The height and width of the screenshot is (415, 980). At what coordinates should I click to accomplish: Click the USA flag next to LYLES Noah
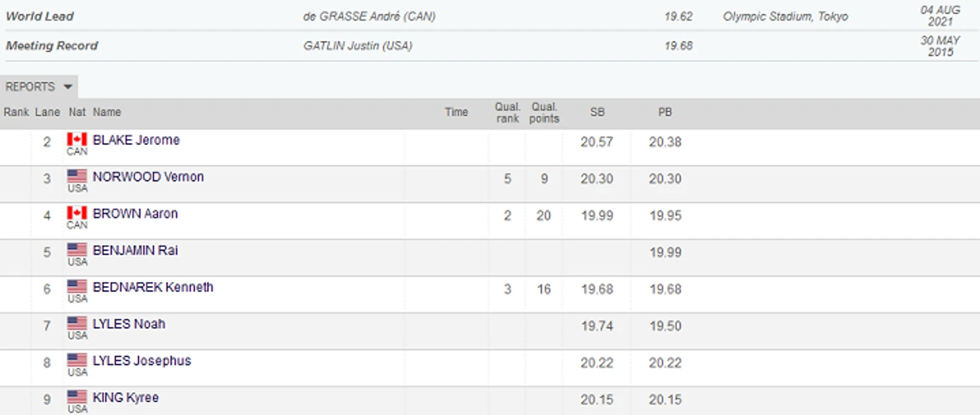[x=77, y=324]
